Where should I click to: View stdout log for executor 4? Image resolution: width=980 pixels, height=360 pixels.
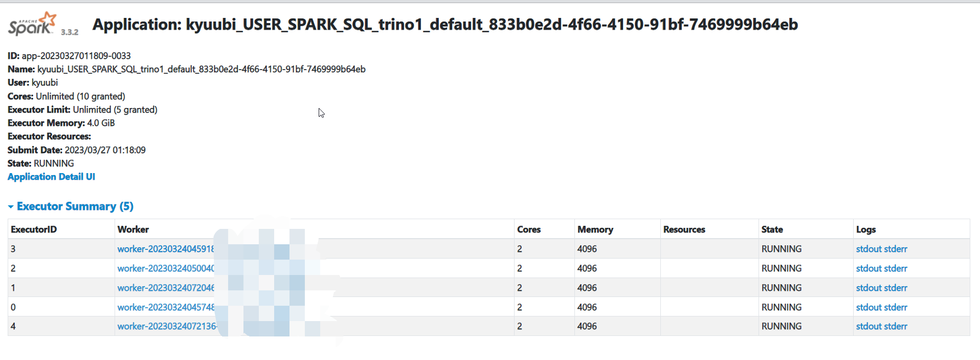tap(868, 326)
